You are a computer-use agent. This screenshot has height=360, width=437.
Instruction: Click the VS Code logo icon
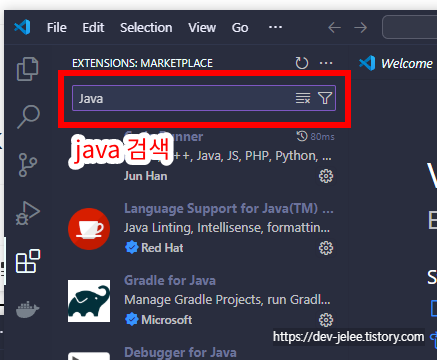22,27
